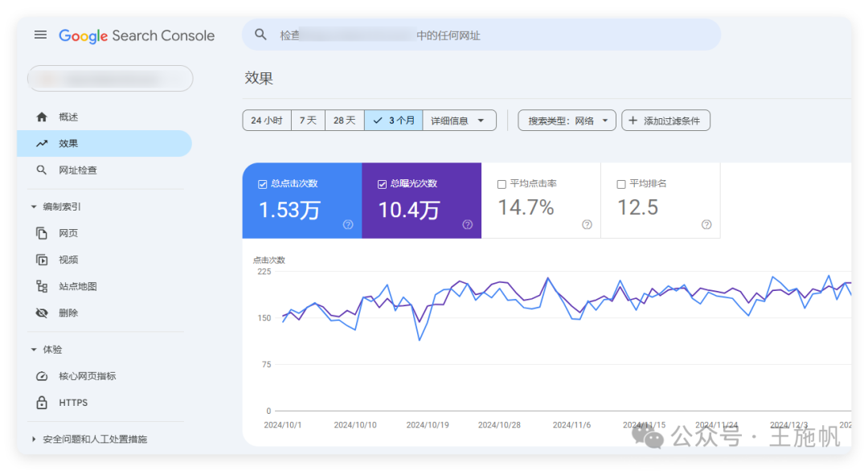Select the 核心网页指标 clock icon
Image resolution: width=868 pixels, height=471 pixels.
click(x=41, y=375)
